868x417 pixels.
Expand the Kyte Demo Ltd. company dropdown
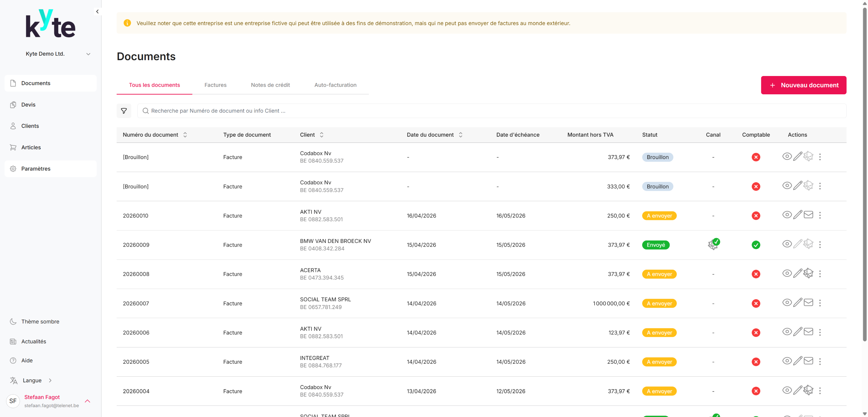[x=88, y=54]
